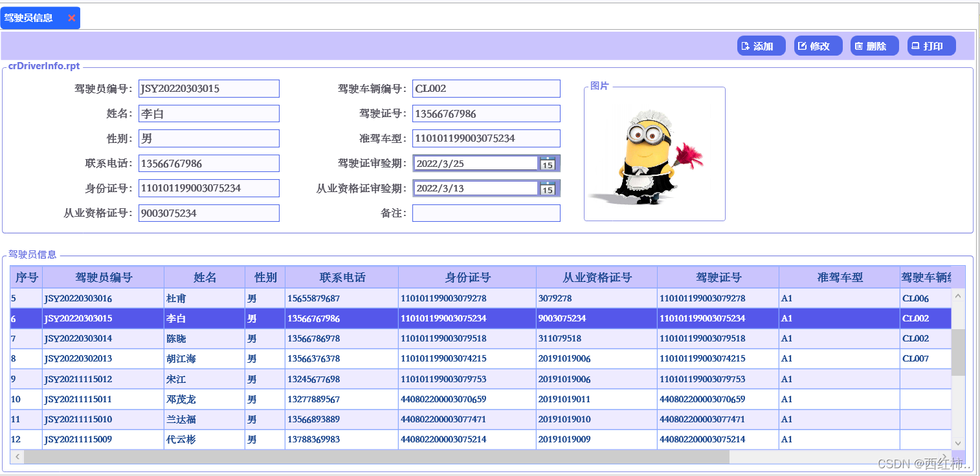Sort by 驾驶证号 column header in table
The image size is (980, 476).
click(718, 277)
